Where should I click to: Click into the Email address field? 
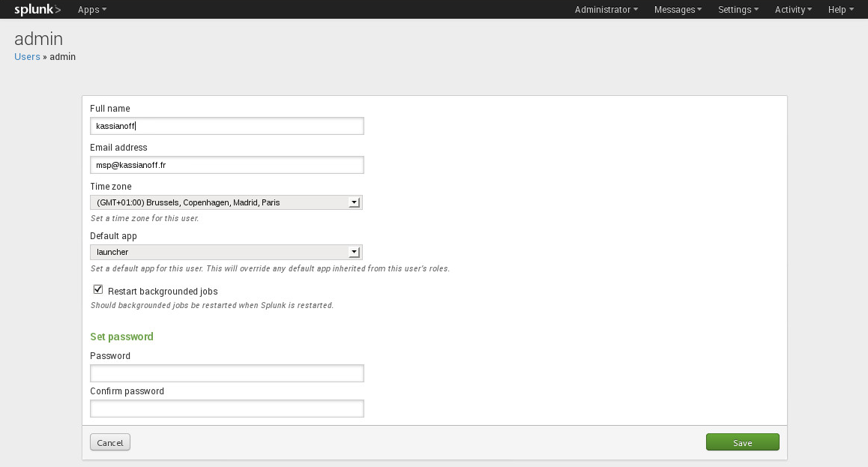click(x=227, y=165)
